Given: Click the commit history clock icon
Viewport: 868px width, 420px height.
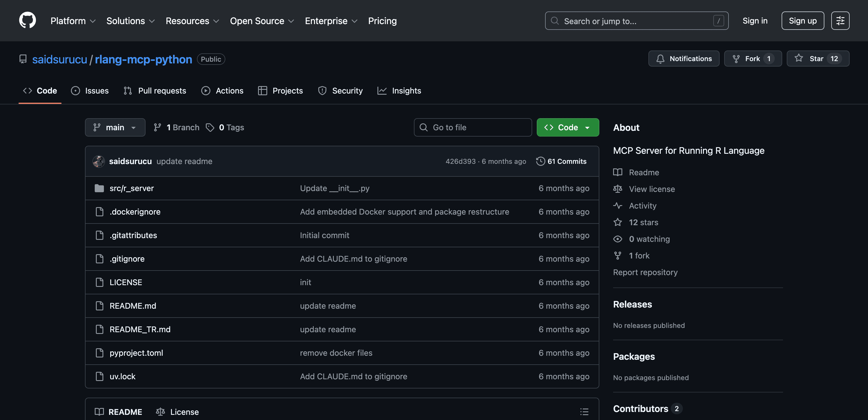Looking at the screenshot, I should point(540,161).
